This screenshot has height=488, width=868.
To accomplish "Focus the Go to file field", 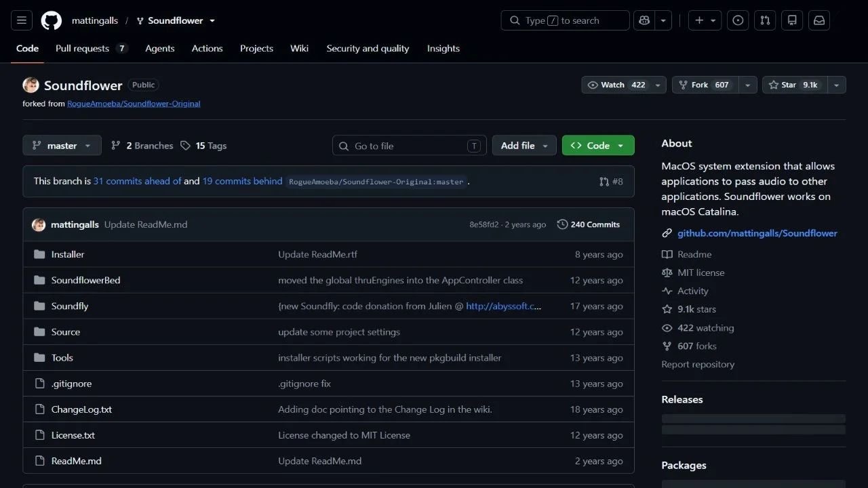I will 410,146.
